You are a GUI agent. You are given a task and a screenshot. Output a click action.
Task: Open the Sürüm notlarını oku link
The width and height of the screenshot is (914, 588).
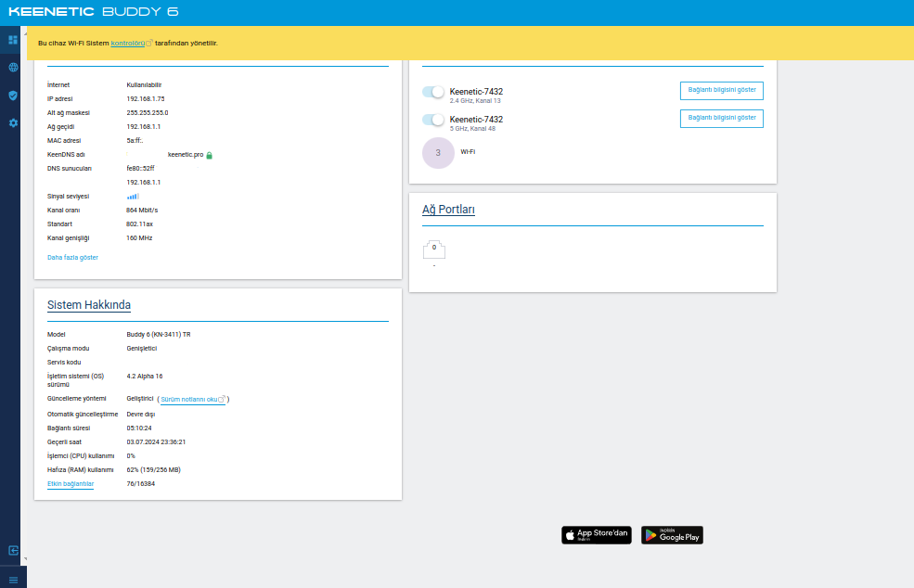coord(189,399)
